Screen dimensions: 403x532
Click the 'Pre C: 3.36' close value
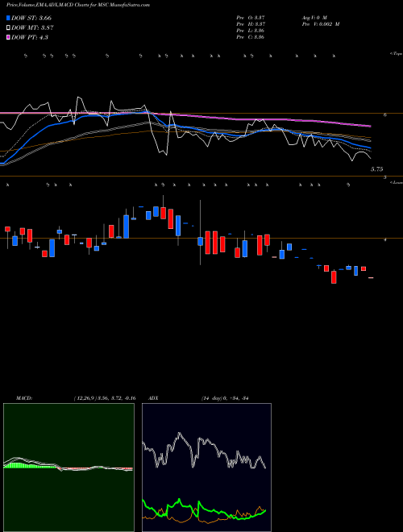coord(251,37)
